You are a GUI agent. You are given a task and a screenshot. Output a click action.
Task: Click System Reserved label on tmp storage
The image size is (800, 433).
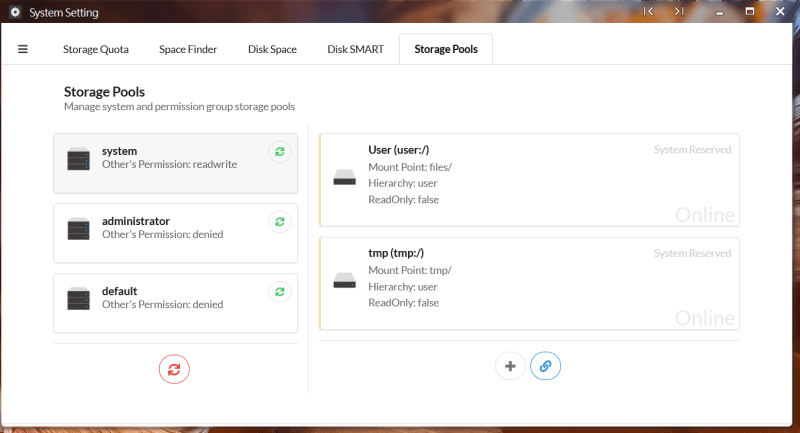[692, 253]
